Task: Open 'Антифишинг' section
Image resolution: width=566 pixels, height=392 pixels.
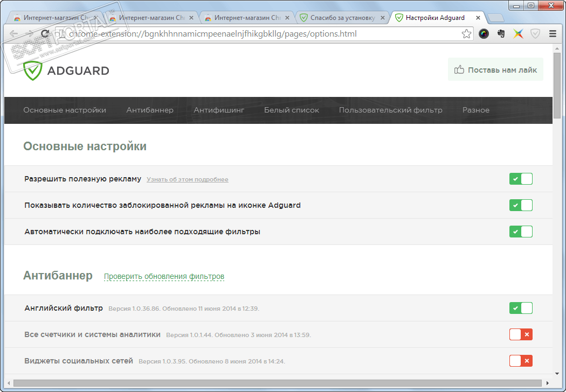Action: tap(219, 110)
